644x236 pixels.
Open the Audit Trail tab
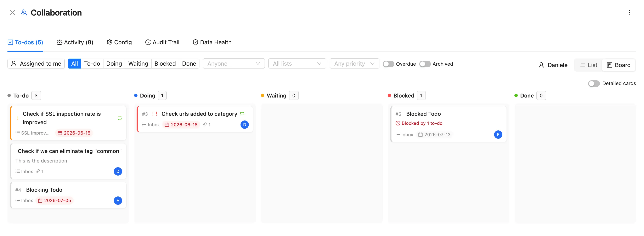[x=162, y=42]
